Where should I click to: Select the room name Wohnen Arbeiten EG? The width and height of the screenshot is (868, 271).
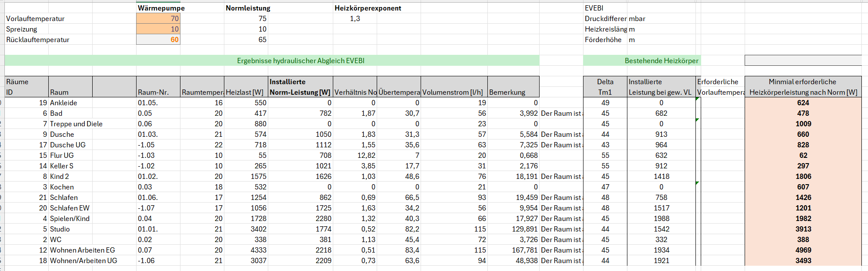pos(83,250)
